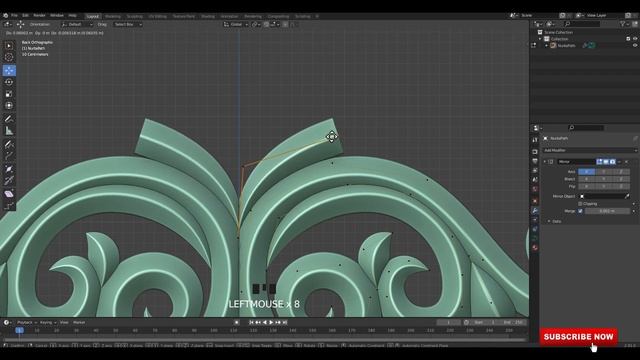Click the properties editor search field
The image size is (640, 360).
tap(586, 128)
